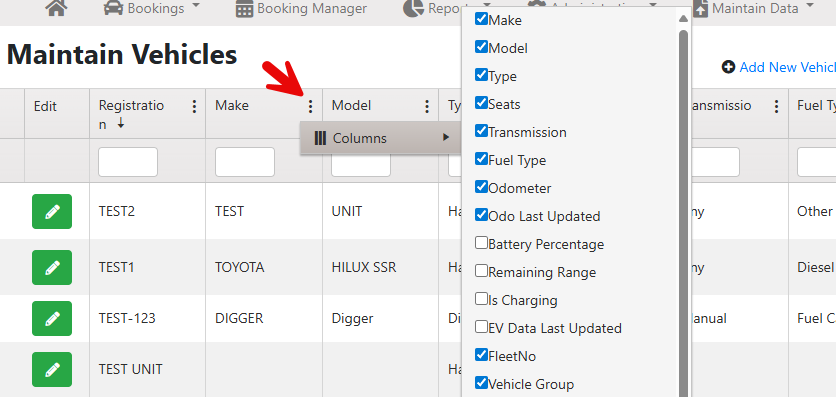The width and height of the screenshot is (836, 397).
Task: Edit the TEST1 Toyota vehicle pencil button
Action: click(52, 268)
